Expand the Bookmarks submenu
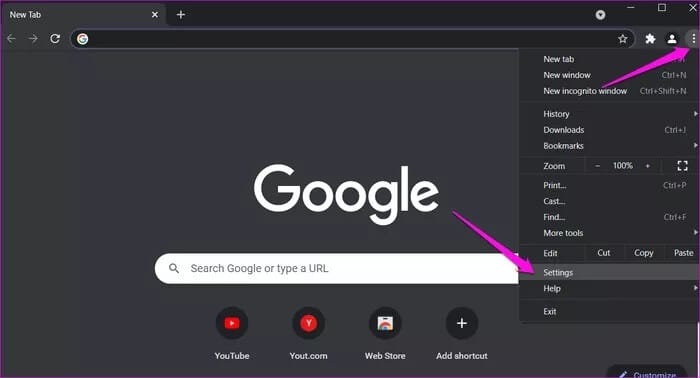700x378 pixels. (609, 146)
